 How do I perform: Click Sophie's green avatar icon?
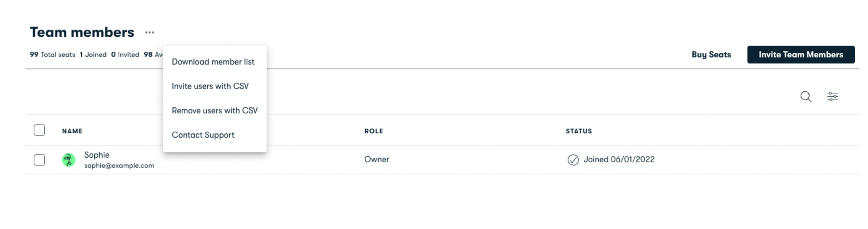(69, 160)
